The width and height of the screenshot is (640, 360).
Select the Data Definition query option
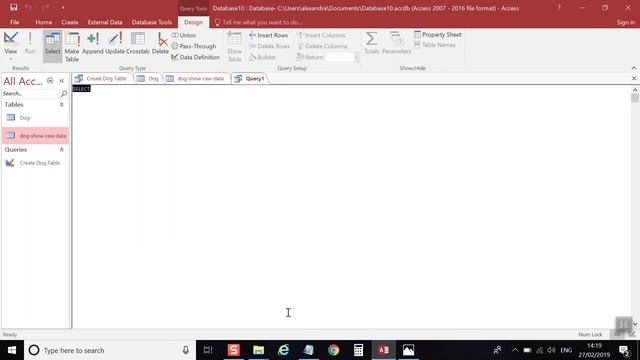[x=196, y=57]
